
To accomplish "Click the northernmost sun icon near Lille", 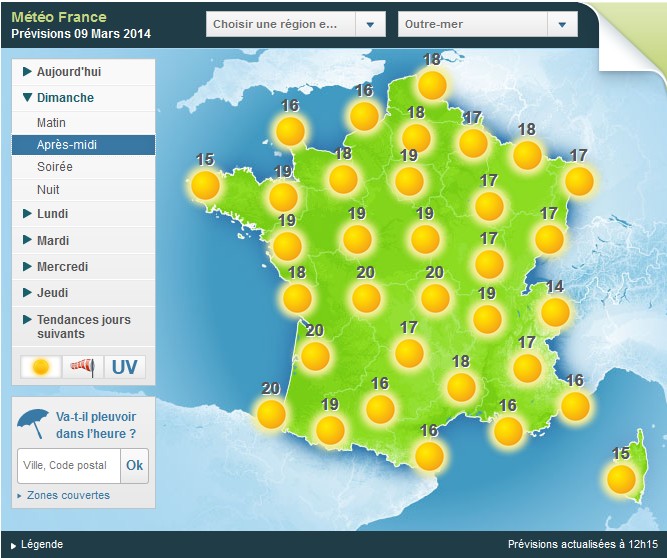I will (x=432, y=85).
